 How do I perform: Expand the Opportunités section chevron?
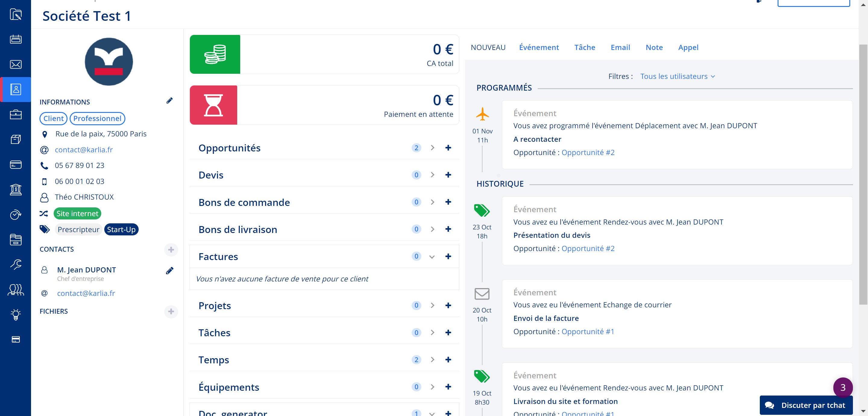click(432, 148)
